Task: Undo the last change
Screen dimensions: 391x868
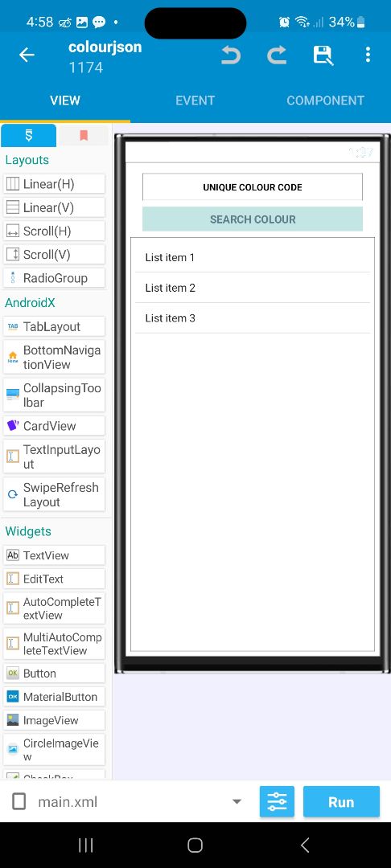Action: click(x=230, y=55)
